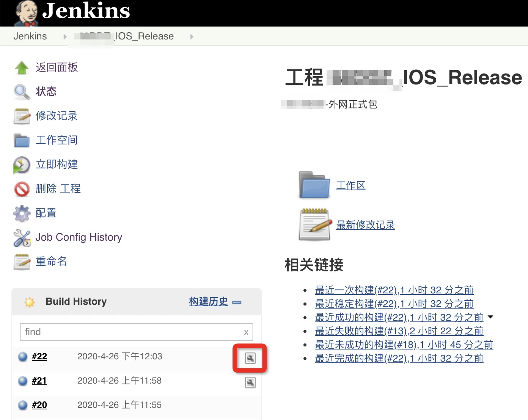This screenshot has height=420, width=528.
Task: Open breadcrumb arrow after IOS_Release
Action: coord(192,37)
